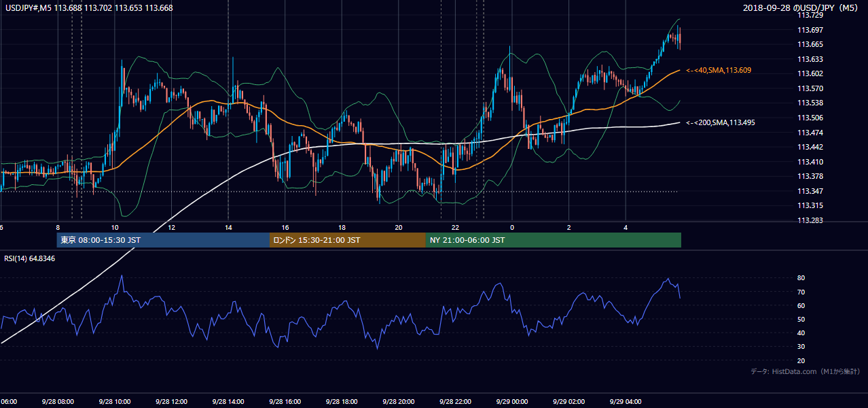Viewport: 868px width, 408px height.
Task: Click the RSI 20 level label
Action: (801, 360)
